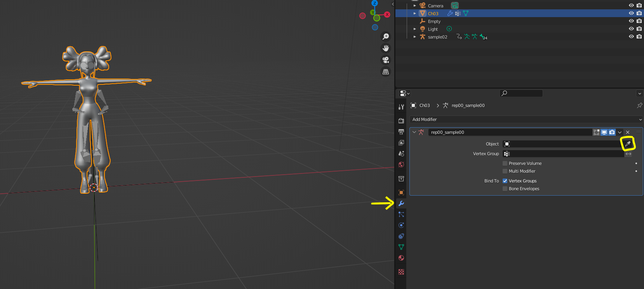Click the viewport pan hand icon
The width and height of the screenshot is (644, 289).
386,48
